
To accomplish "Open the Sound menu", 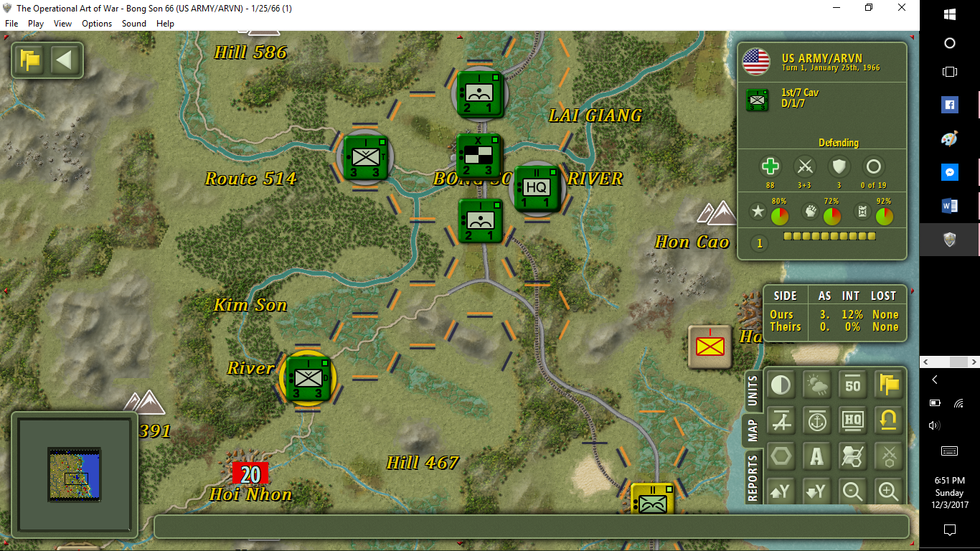I will 134,24.
